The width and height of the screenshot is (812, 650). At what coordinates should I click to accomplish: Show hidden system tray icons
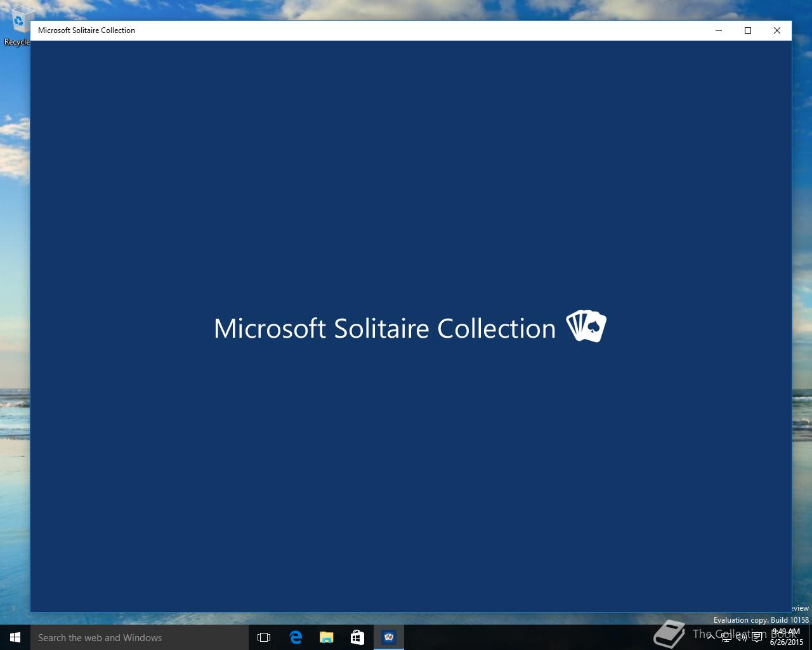711,637
